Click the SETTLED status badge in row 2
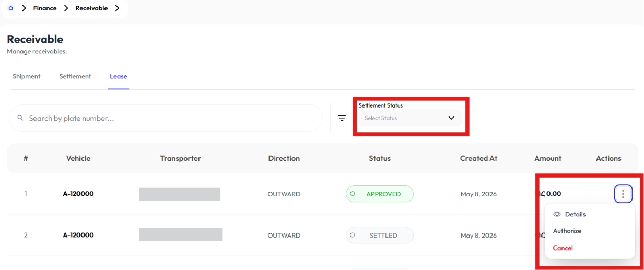Image resolution: width=644 pixels, height=270 pixels. (x=380, y=235)
